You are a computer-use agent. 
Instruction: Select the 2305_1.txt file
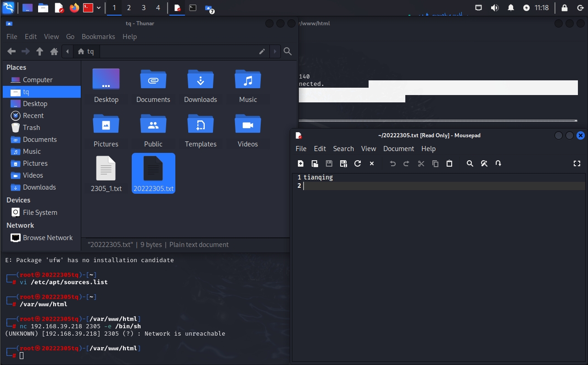click(106, 174)
